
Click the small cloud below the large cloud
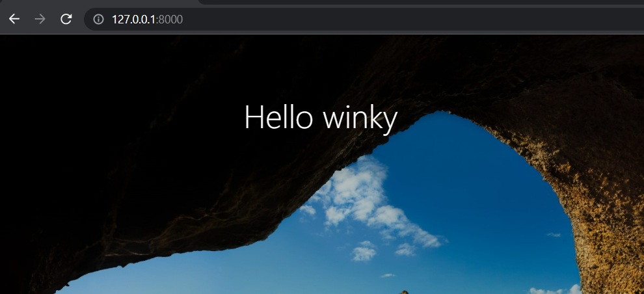click(364, 250)
